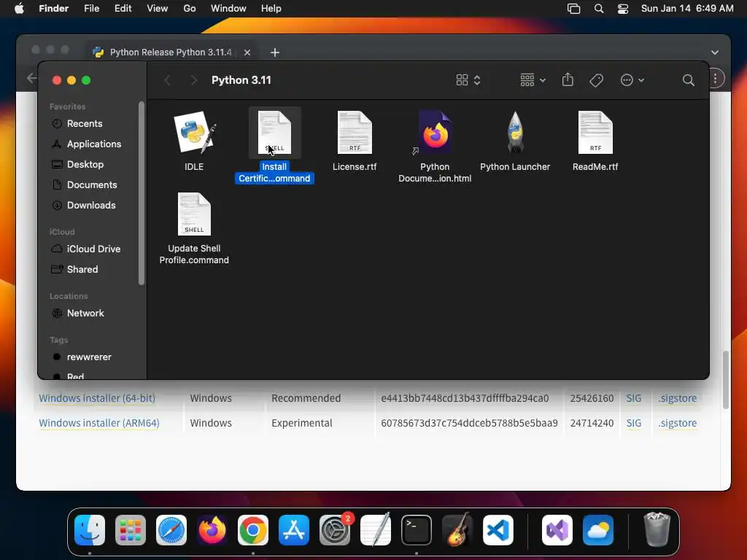
Task: Open Firefox from the Dock
Action: click(x=212, y=530)
